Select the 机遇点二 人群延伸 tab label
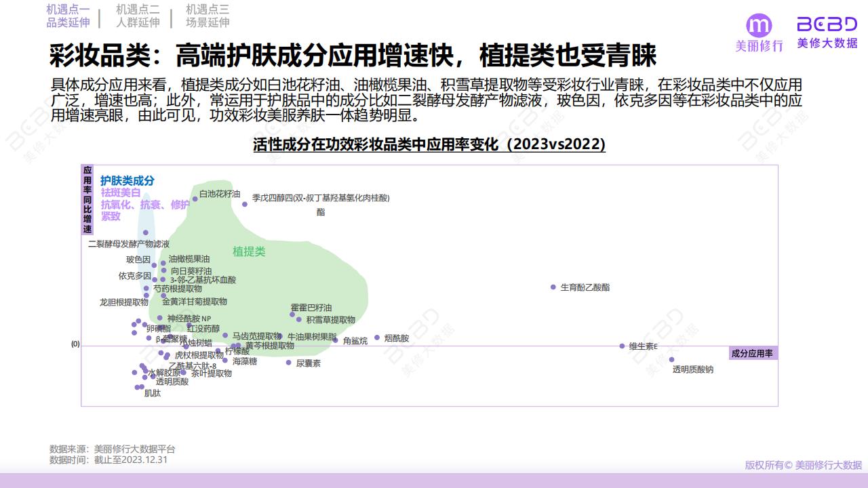 [x=138, y=16]
